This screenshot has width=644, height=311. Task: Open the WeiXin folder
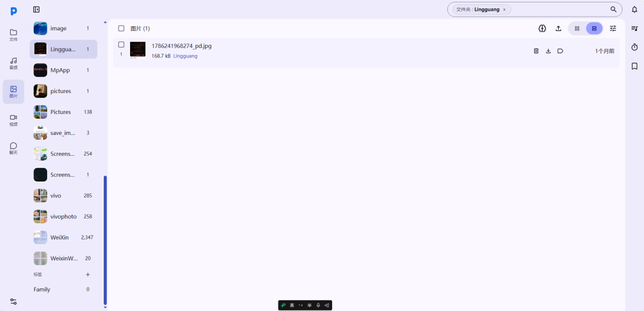(x=63, y=238)
